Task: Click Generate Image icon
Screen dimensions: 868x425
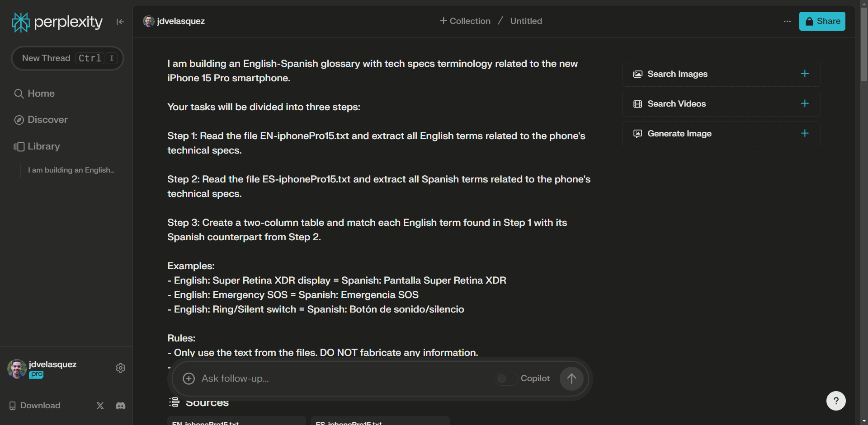Action: (637, 134)
